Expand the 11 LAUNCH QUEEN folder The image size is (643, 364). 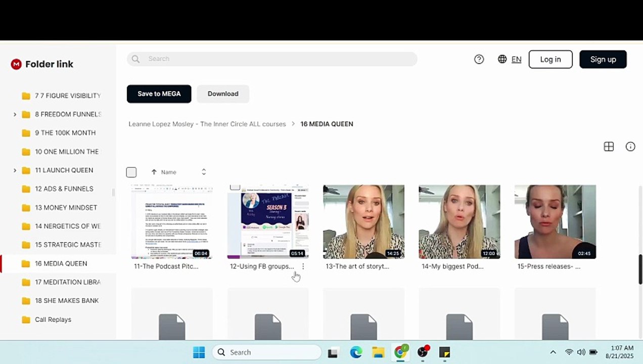[x=15, y=170]
